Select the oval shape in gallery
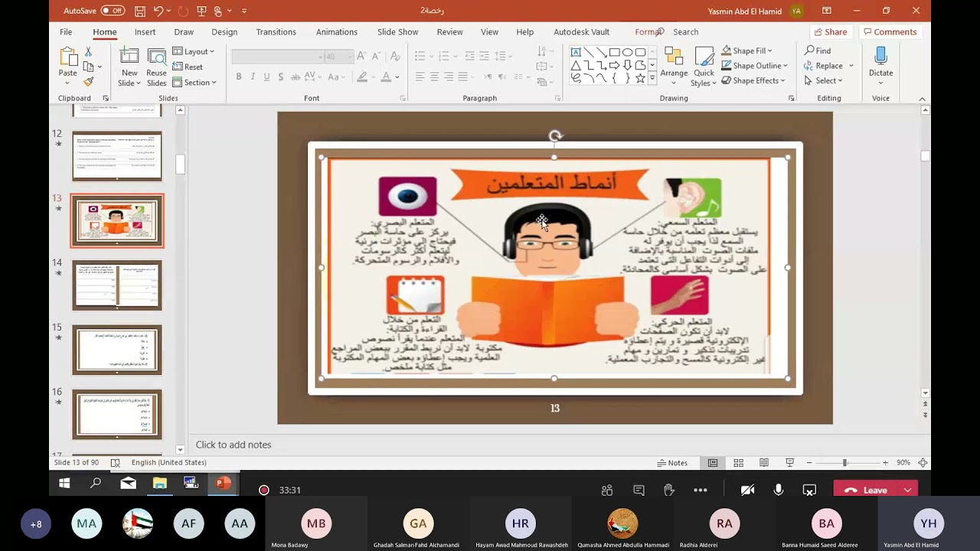The height and width of the screenshot is (551, 980). pyautogui.click(x=627, y=52)
